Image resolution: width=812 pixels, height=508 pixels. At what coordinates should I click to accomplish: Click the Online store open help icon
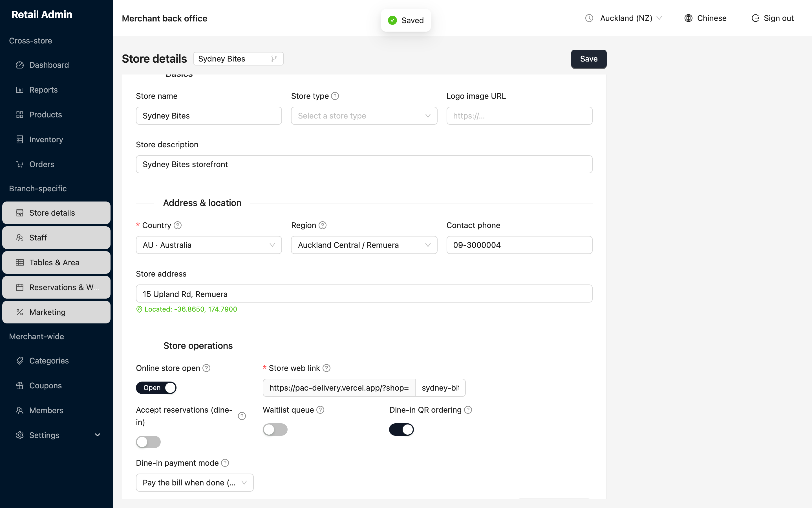pos(206,368)
